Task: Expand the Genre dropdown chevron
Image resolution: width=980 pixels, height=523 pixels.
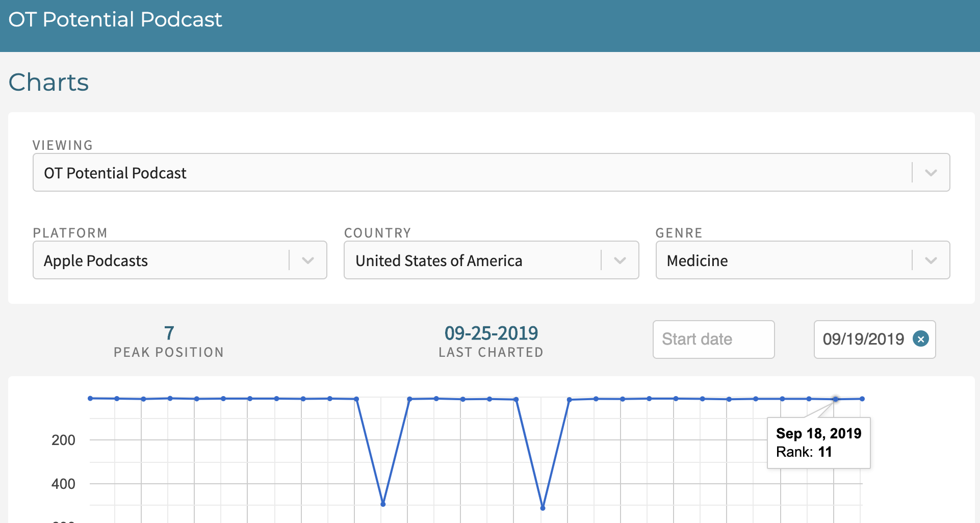Action: click(931, 260)
